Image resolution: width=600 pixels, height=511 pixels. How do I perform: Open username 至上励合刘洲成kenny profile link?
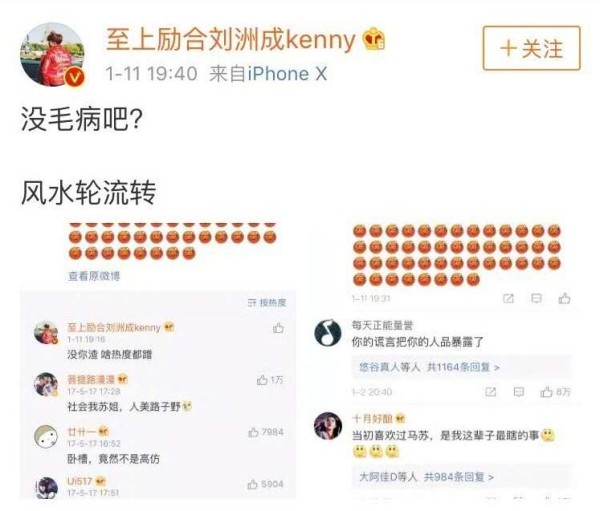231,39
